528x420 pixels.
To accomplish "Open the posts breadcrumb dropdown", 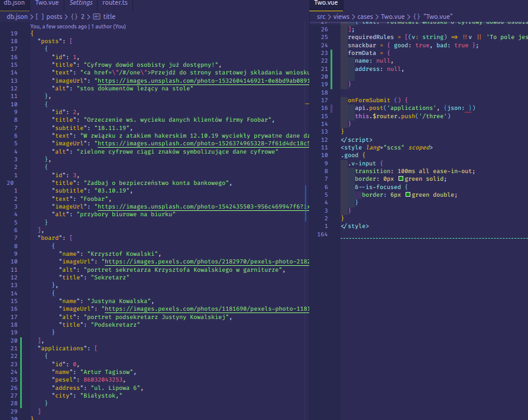I will (x=54, y=17).
